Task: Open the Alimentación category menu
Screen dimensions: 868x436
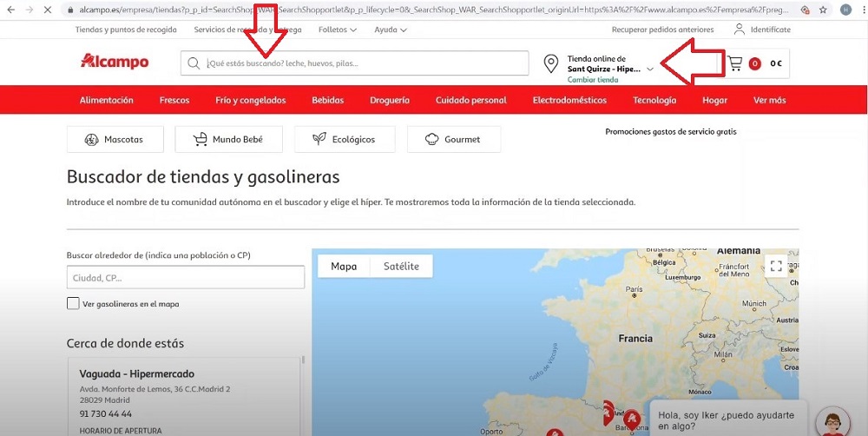Action: coord(107,100)
